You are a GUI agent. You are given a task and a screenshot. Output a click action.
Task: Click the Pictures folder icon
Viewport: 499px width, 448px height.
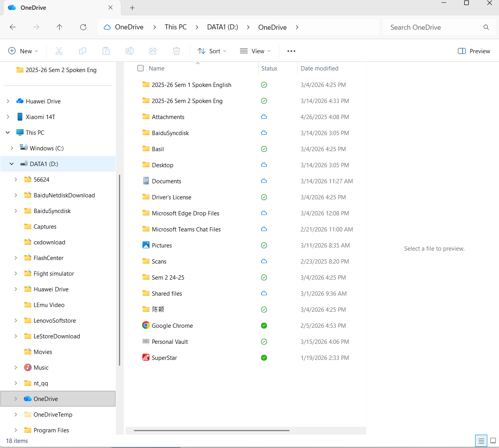(x=146, y=245)
